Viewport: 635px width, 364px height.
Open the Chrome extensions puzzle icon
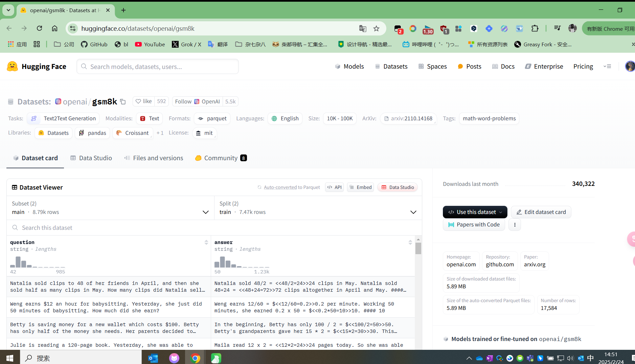click(x=535, y=29)
